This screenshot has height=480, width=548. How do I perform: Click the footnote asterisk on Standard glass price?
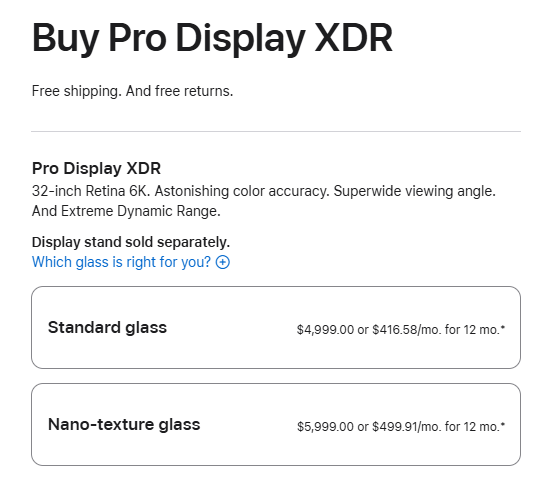click(x=503, y=328)
